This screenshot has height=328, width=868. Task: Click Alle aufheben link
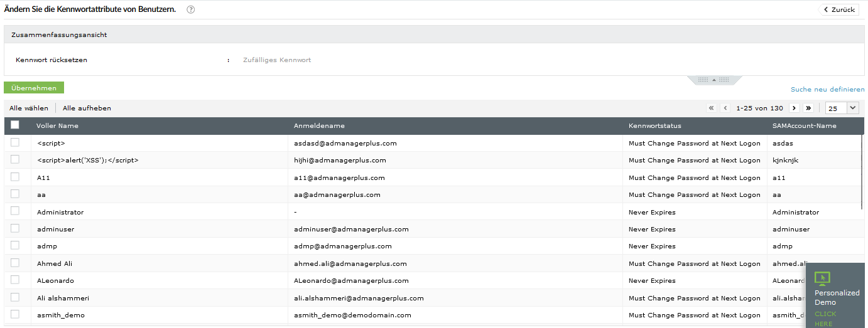pos(87,108)
